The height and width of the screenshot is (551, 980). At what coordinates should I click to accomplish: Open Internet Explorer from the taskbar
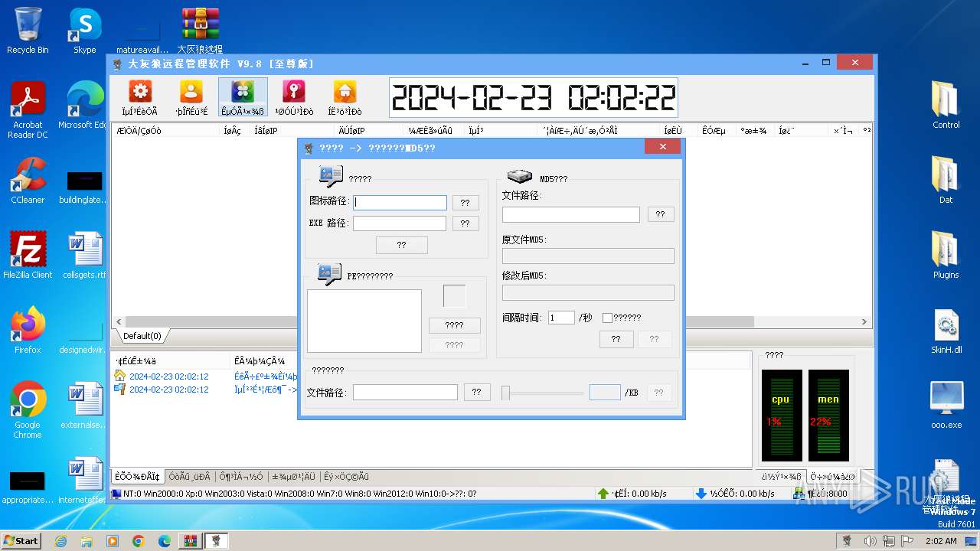click(x=61, y=541)
